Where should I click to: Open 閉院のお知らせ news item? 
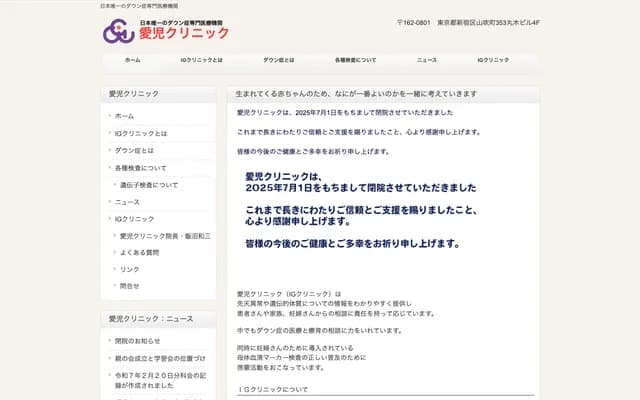[x=138, y=341]
